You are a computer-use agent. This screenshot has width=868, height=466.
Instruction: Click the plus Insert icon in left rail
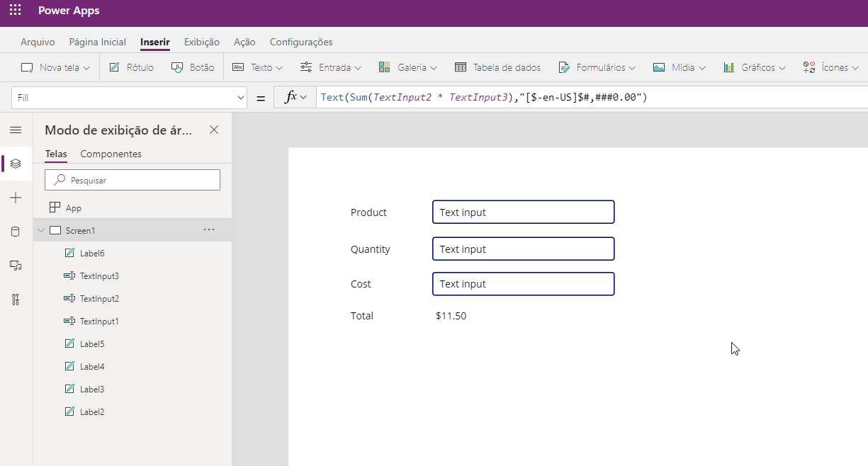(16, 198)
